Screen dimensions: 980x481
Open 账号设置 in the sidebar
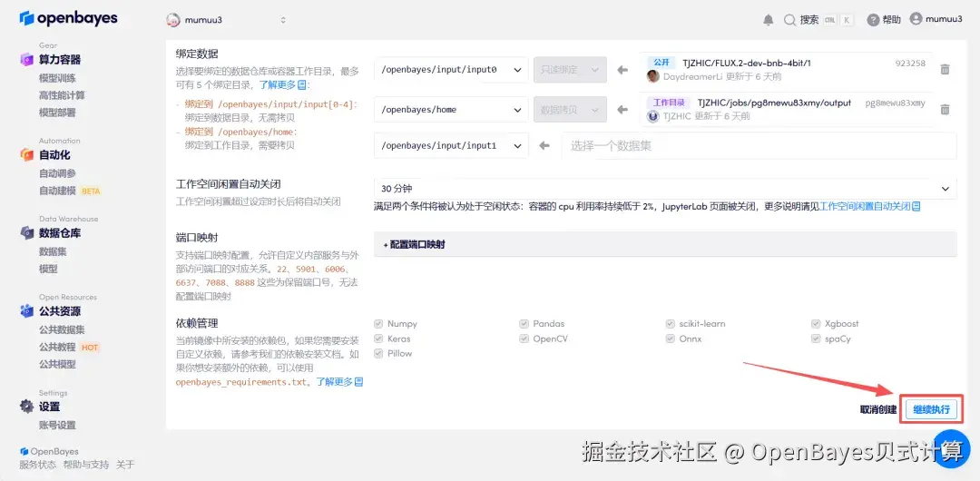(57, 426)
